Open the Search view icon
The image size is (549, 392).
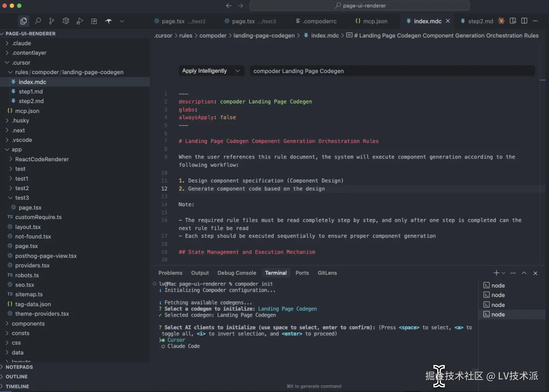pos(38,21)
